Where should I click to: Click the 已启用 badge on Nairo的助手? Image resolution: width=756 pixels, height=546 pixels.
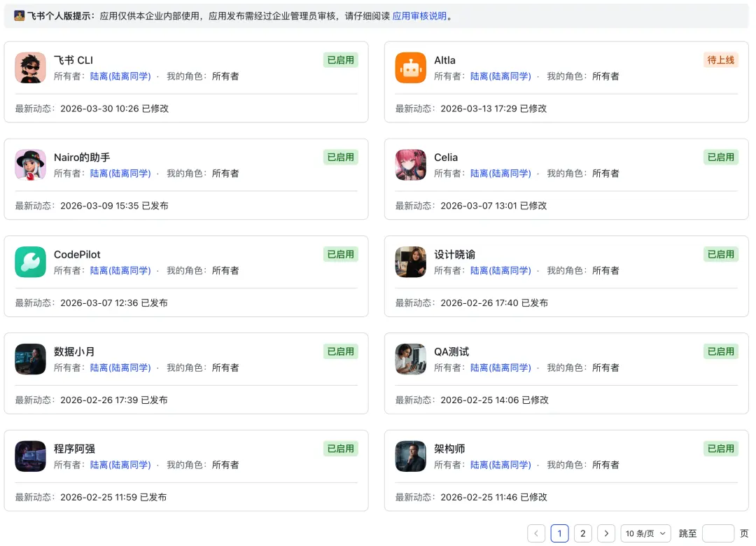pos(340,157)
